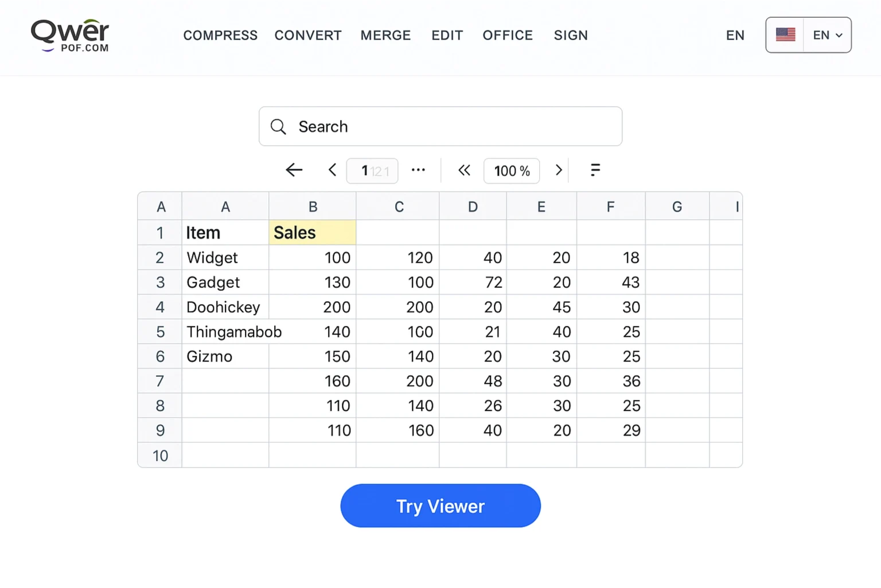Click the 36 cell in row 7
Image resolution: width=881 pixels, height=588 pixels.
(611, 381)
